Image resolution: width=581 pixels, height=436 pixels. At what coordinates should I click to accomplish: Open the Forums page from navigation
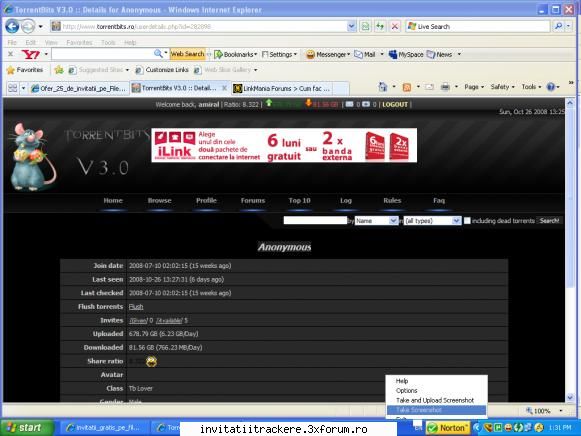[x=253, y=200]
